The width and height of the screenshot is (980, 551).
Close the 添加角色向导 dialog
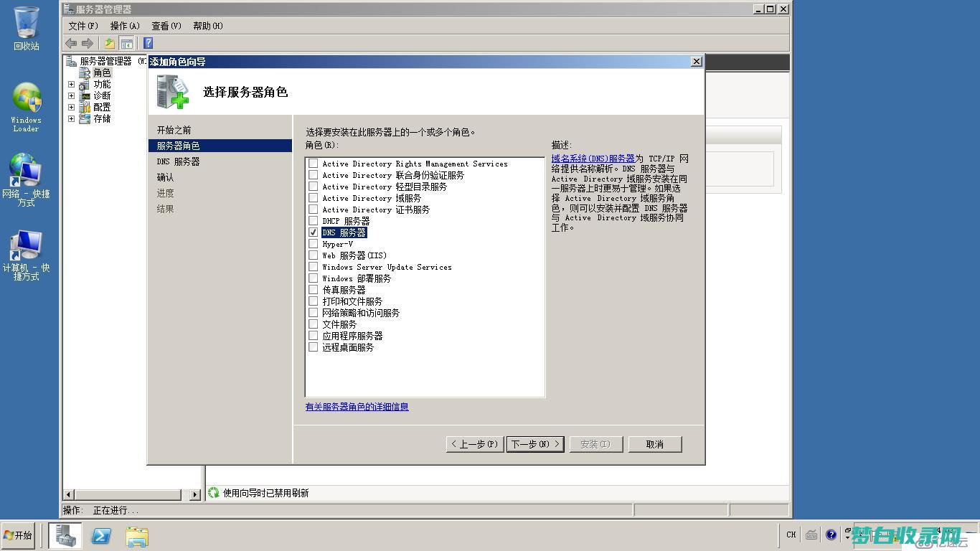696,62
